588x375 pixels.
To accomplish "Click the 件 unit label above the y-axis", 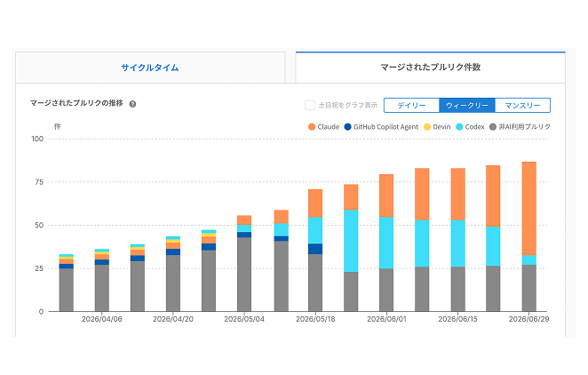I will (x=57, y=127).
